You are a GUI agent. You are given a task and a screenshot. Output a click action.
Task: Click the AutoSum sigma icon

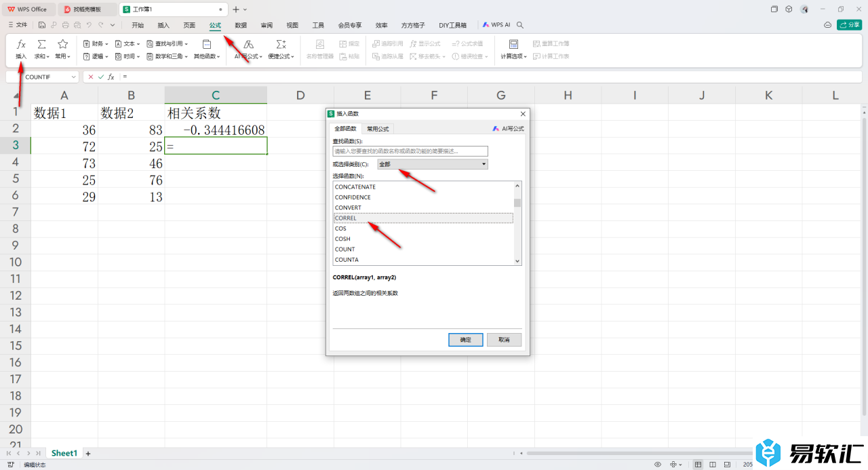41,44
